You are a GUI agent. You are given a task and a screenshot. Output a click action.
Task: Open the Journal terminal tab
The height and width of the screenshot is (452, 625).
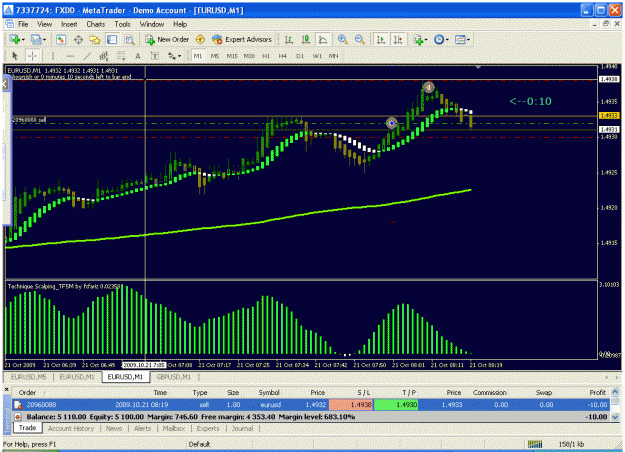[x=242, y=428]
